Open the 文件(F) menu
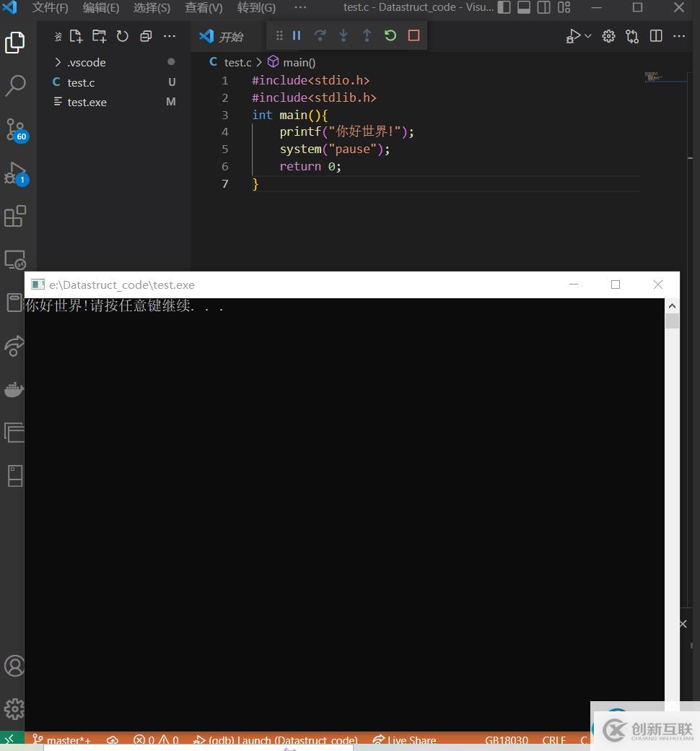700x751 pixels. (x=50, y=8)
